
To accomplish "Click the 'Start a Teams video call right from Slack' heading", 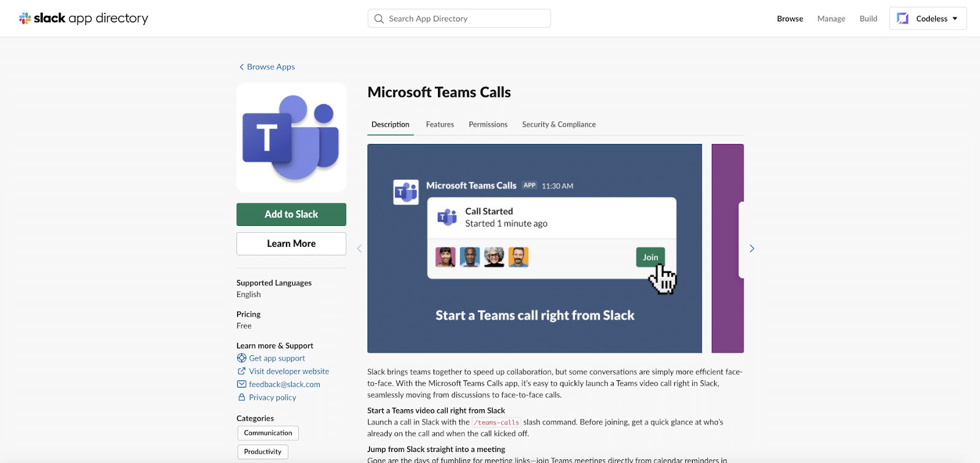I will click(x=436, y=411).
